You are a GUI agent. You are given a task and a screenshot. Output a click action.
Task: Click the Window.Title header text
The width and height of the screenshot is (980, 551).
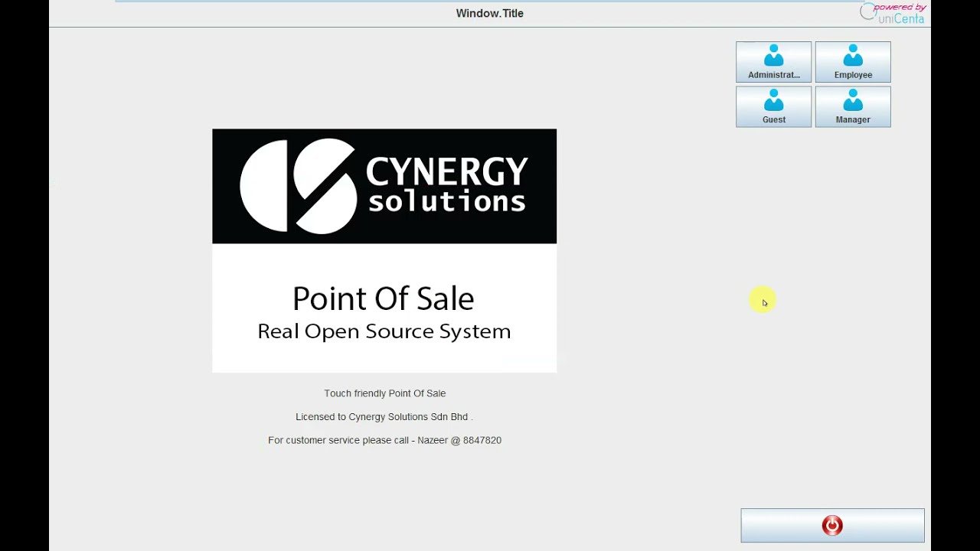(x=490, y=13)
